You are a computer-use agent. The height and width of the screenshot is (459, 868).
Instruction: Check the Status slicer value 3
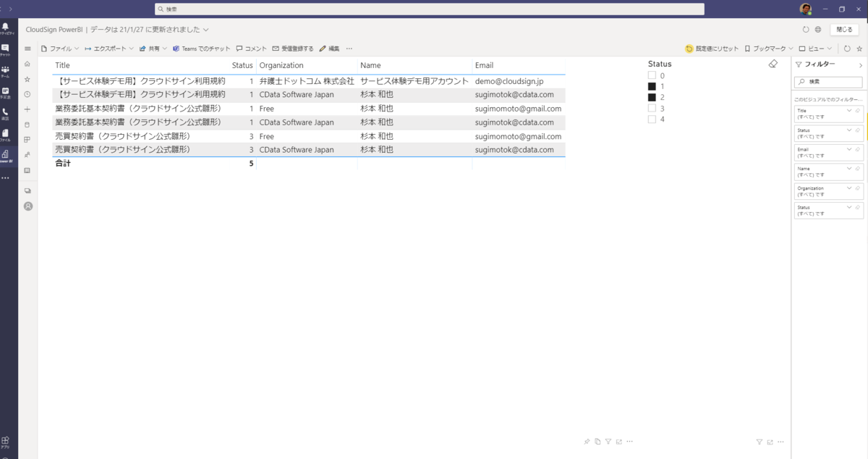[652, 109]
